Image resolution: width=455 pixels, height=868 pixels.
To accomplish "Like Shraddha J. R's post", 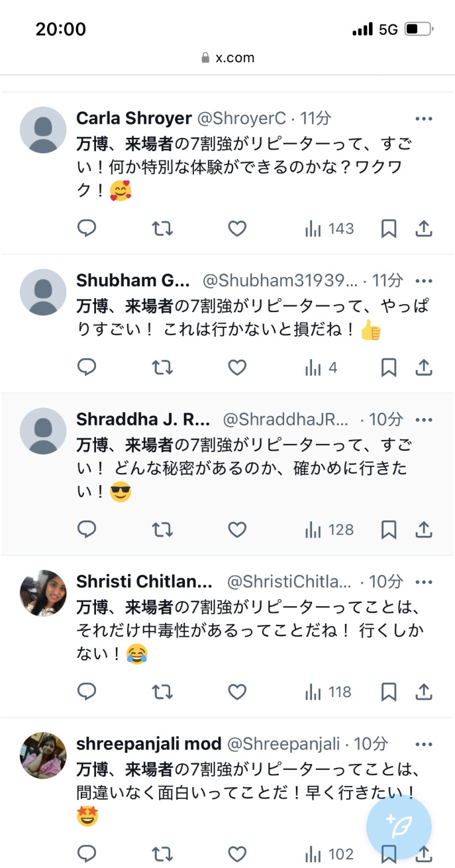I will [x=237, y=530].
